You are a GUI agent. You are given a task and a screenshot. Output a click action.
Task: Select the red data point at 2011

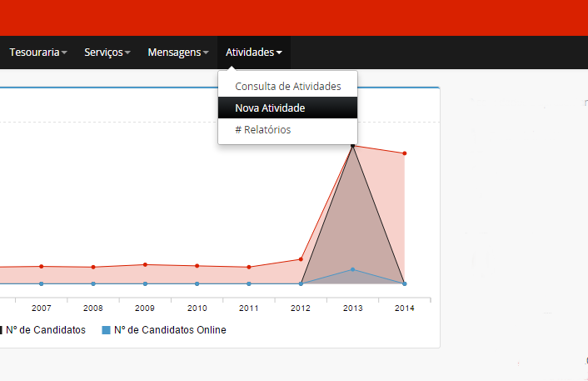[249, 267]
